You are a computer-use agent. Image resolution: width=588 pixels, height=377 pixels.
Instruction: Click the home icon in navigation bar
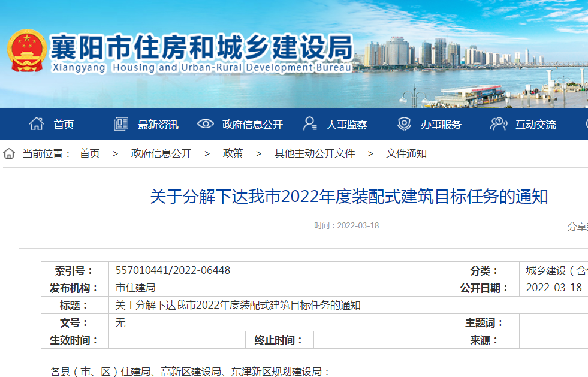(37, 124)
